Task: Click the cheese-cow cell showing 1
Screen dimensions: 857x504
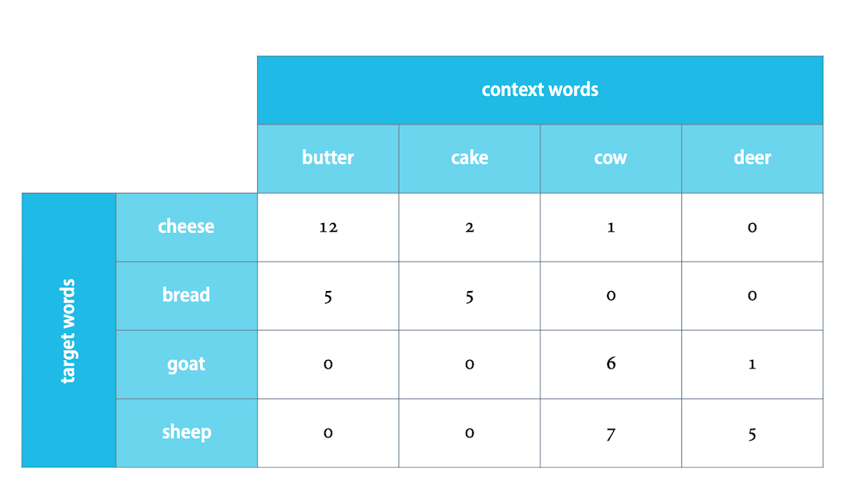Action: click(611, 228)
